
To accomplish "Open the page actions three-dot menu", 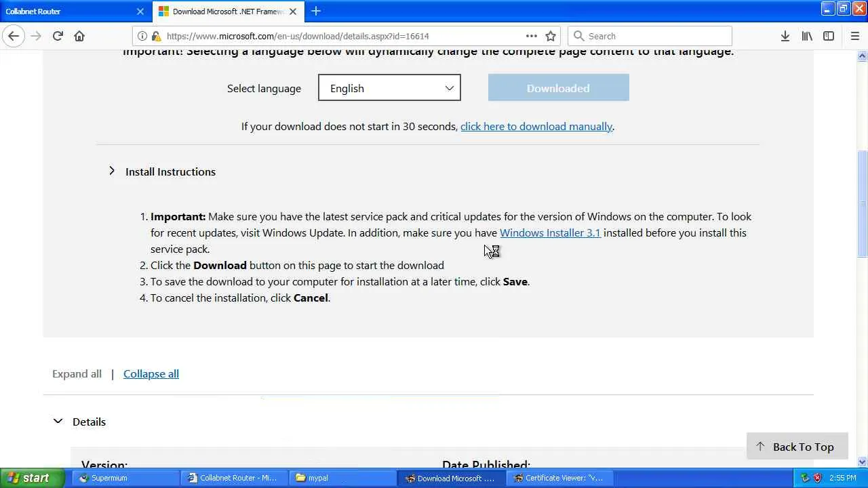I will point(532,36).
